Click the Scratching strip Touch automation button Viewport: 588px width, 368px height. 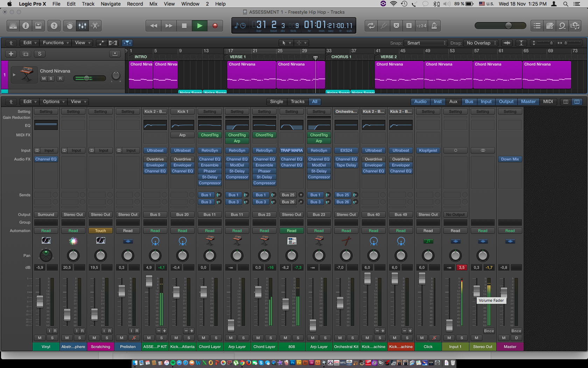pos(100,231)
